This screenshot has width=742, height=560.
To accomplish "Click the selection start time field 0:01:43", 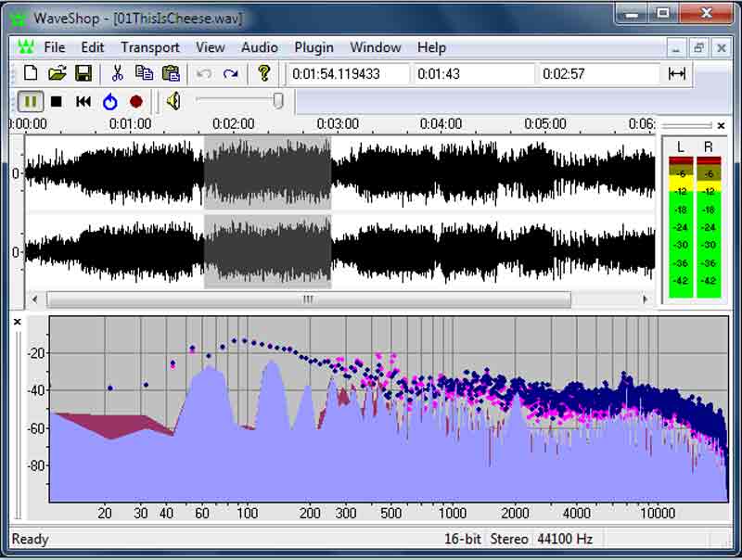I will 473,74.
